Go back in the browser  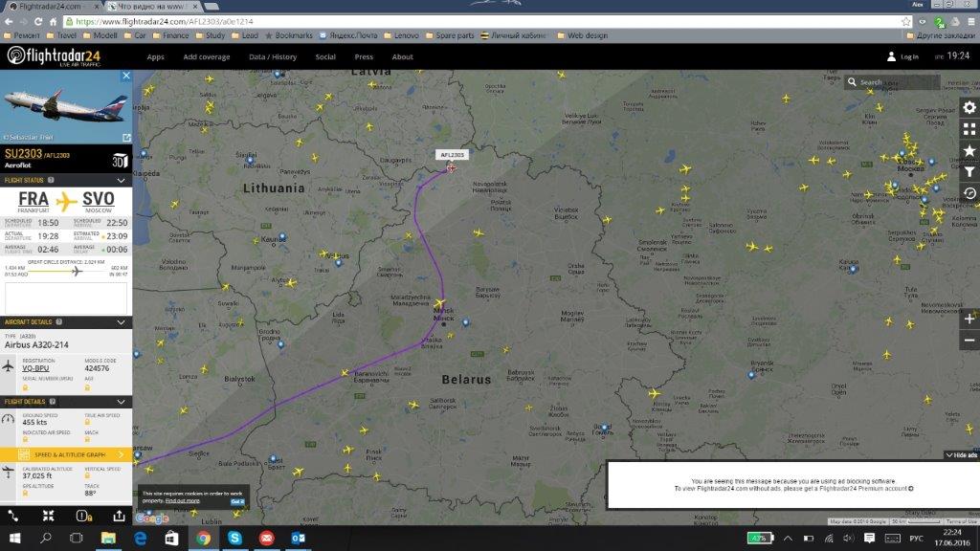click(x=9, y=21)
